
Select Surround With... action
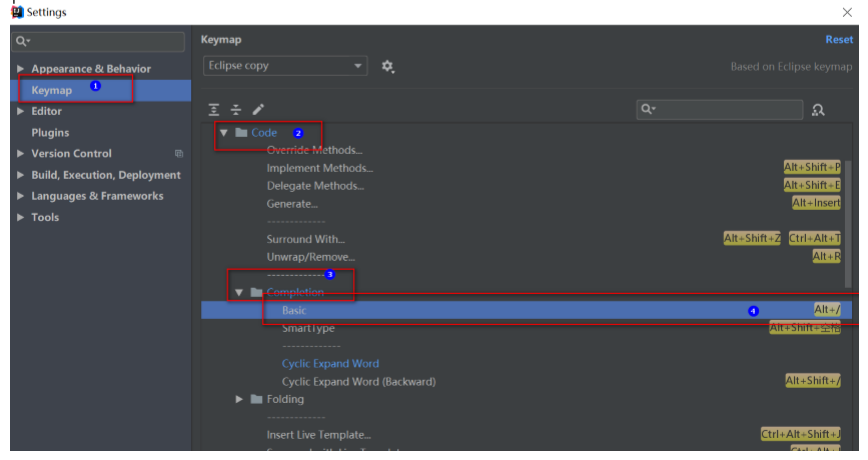[x=306, y=239]
